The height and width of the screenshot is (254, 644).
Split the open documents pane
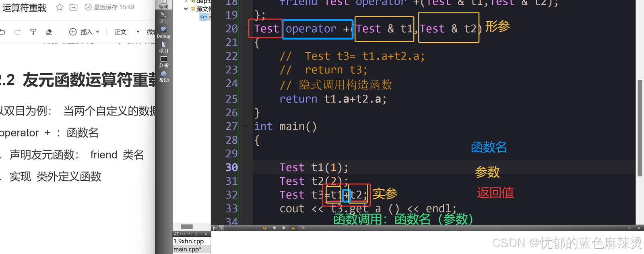tap(196, 234)
